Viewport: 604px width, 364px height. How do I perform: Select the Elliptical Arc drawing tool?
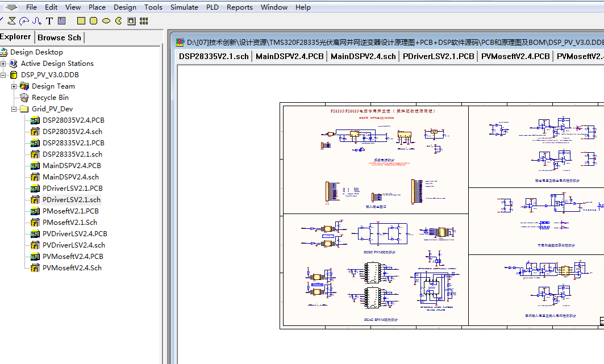pos(24,21)
